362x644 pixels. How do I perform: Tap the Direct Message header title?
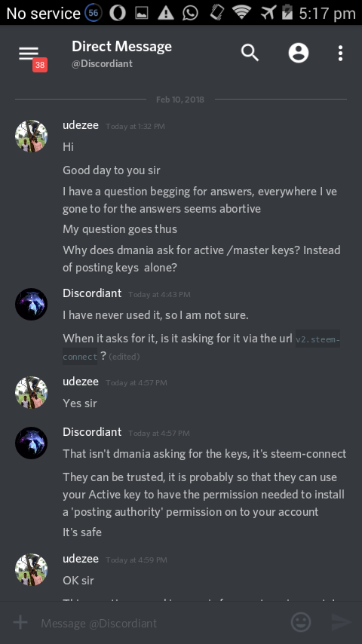click(121, 47)
